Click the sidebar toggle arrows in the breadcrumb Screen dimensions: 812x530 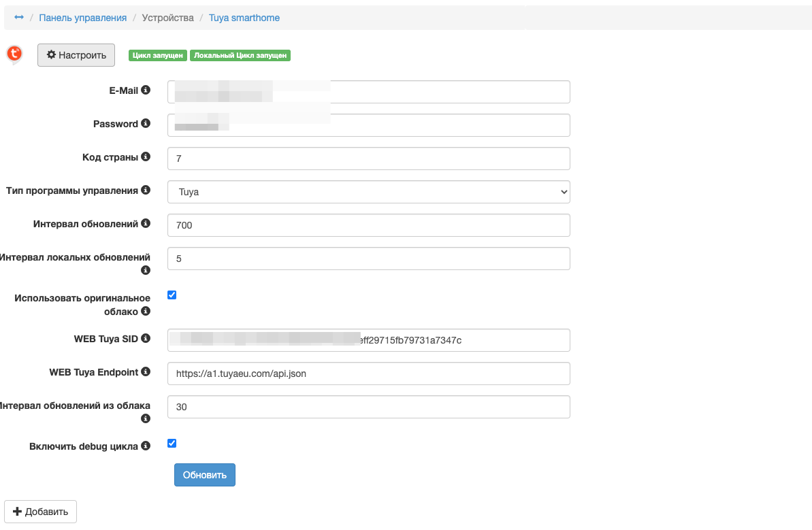coord(19,18)
